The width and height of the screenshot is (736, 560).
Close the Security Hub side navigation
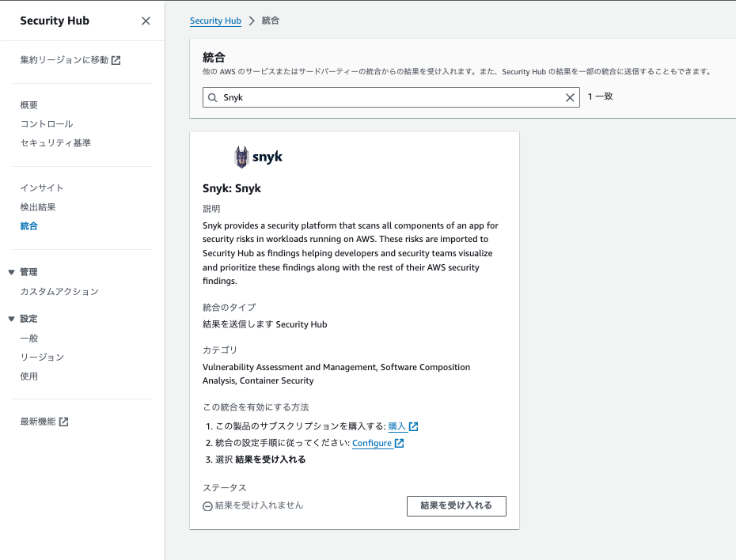tap(146, 21)
